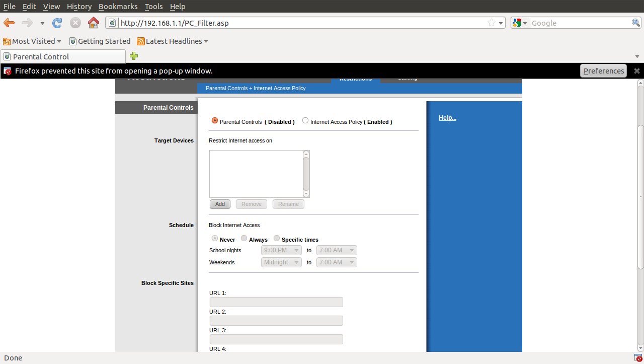Open the Bookmarks menu

coord(118,7)
